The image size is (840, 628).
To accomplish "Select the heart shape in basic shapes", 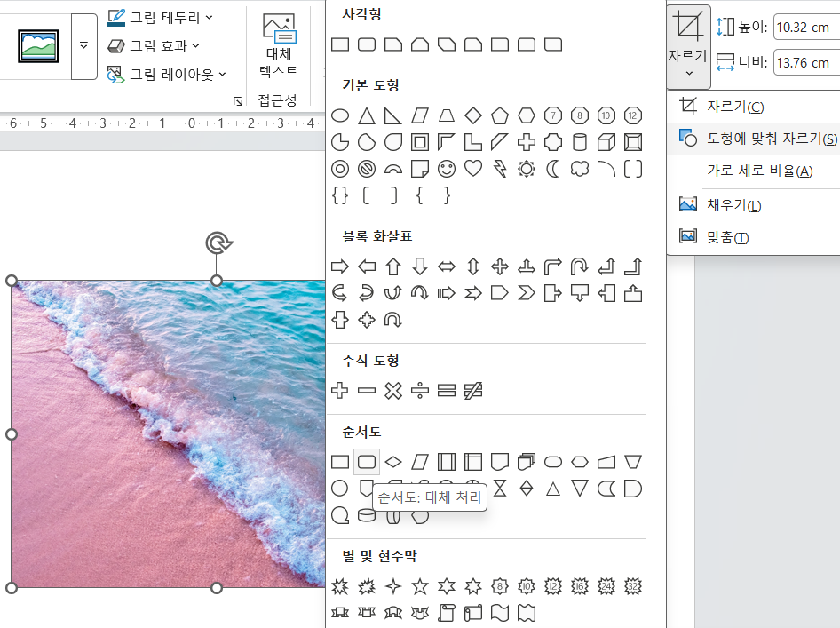I will click(473, 169).
